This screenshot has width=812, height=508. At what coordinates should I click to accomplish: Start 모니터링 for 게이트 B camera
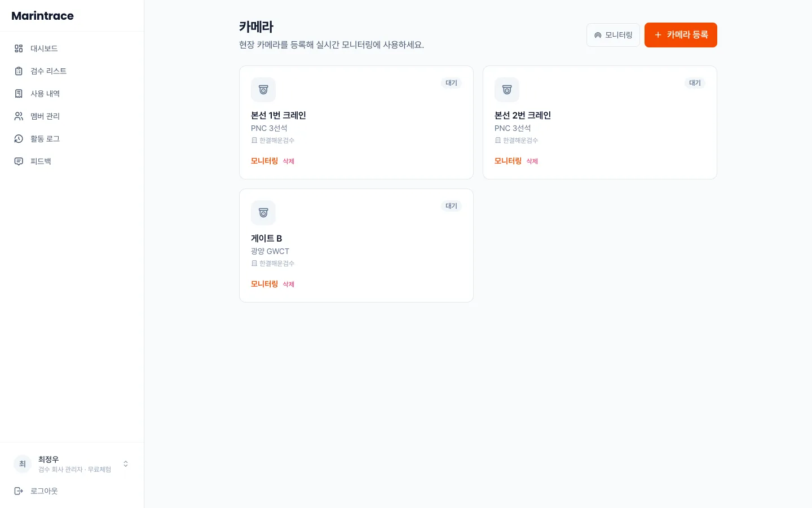(x=264, y=284)
